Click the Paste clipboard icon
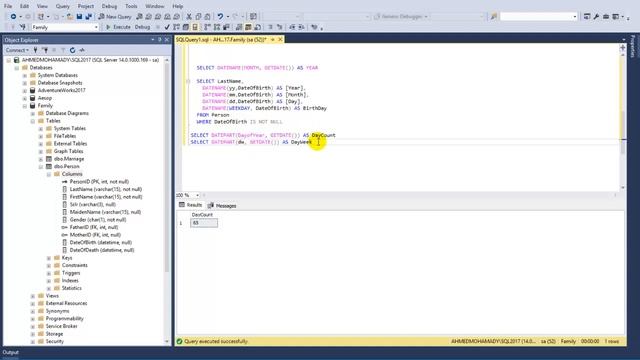Screen dimensions: 640x360 [x=207, y=16]
